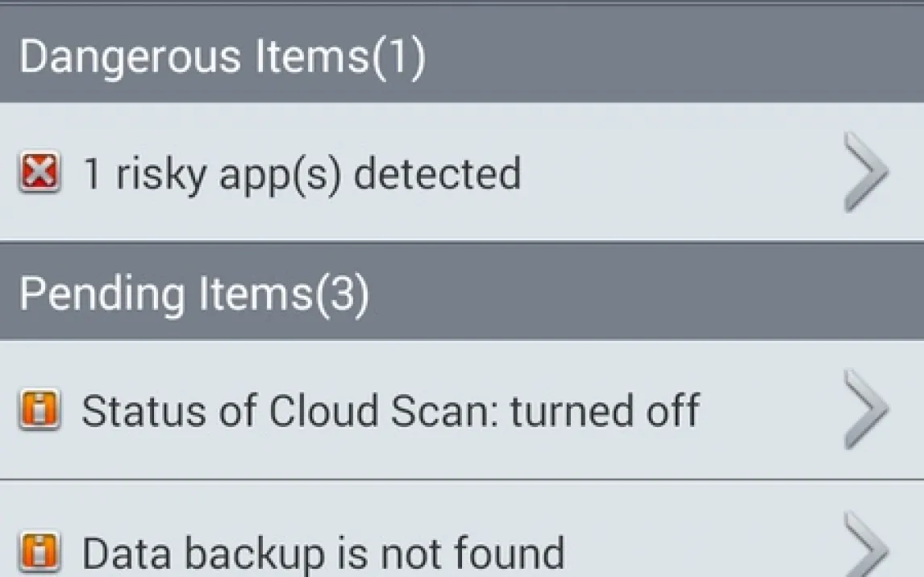Click the orange info icon beside Cloud Scan
924x577 pixels.
tap(40, 409)
